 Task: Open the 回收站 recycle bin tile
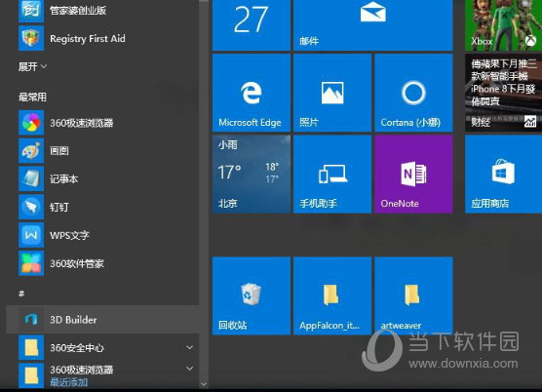252,295
